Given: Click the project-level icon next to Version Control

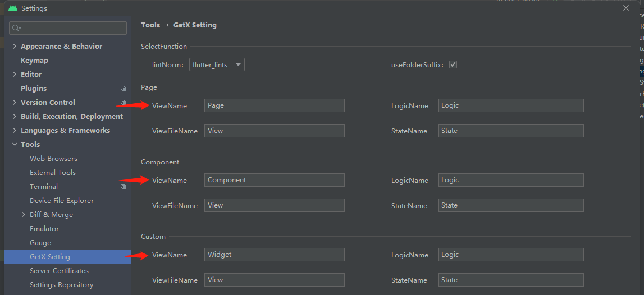Looking at the screenshot, I should click(123, 103).
